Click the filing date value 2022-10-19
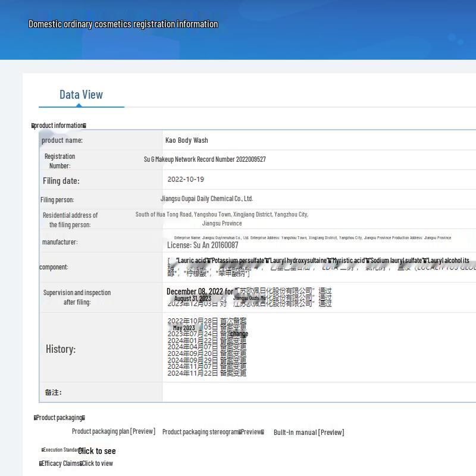The width and height of the screenshot is (476, 476). pyautogui.click(x=186, y=179)
